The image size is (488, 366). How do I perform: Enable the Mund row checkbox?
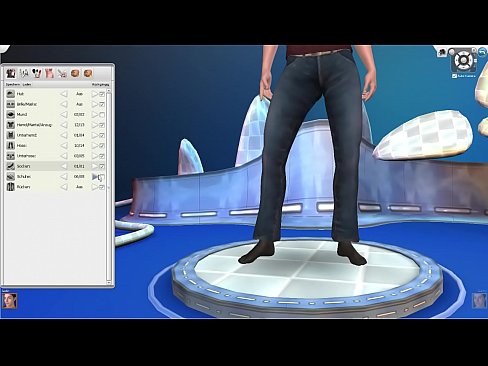(102, 115)
